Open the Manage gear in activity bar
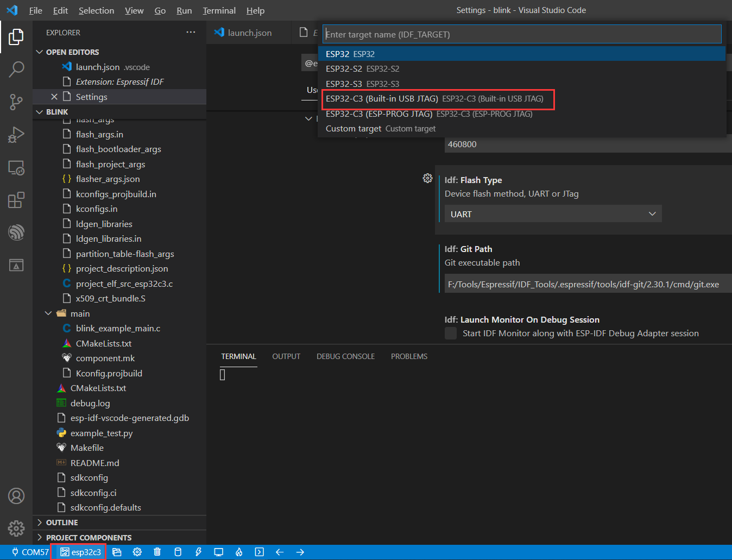Screen dimensions: 732x560 coord(16,528)
